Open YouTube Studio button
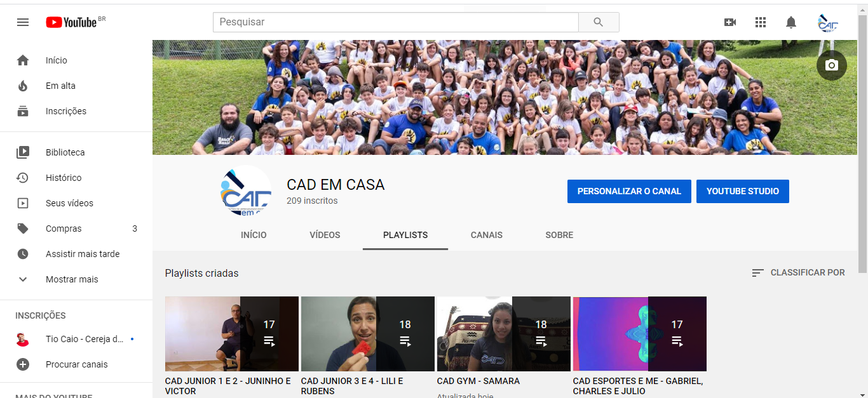868x398 pixels. click(742, 191)
